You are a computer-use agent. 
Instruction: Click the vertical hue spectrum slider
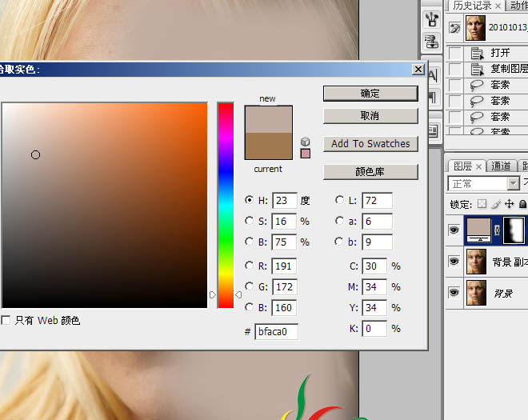tap(226, 204)
